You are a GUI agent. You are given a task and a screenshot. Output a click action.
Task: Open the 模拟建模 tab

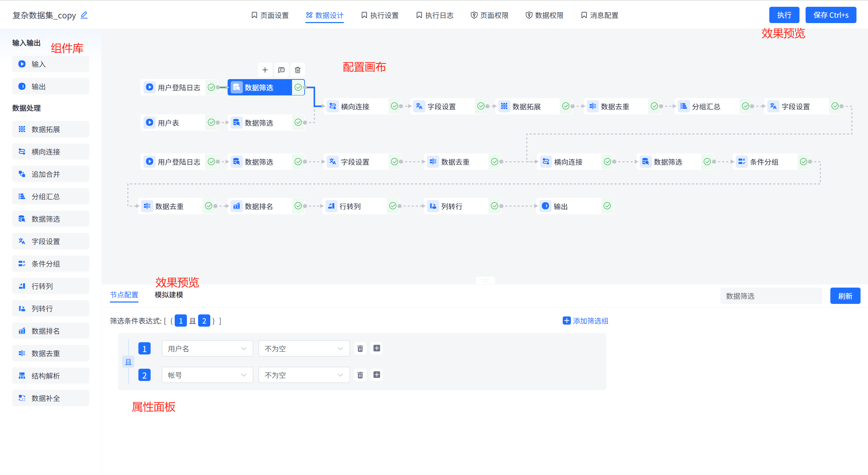click(x=169, y=295)
